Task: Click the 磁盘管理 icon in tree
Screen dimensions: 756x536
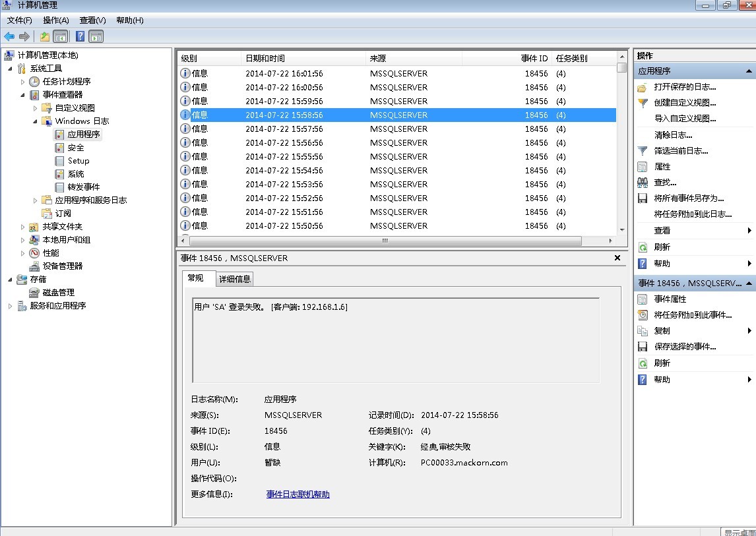Action: (x=34, y=293)
